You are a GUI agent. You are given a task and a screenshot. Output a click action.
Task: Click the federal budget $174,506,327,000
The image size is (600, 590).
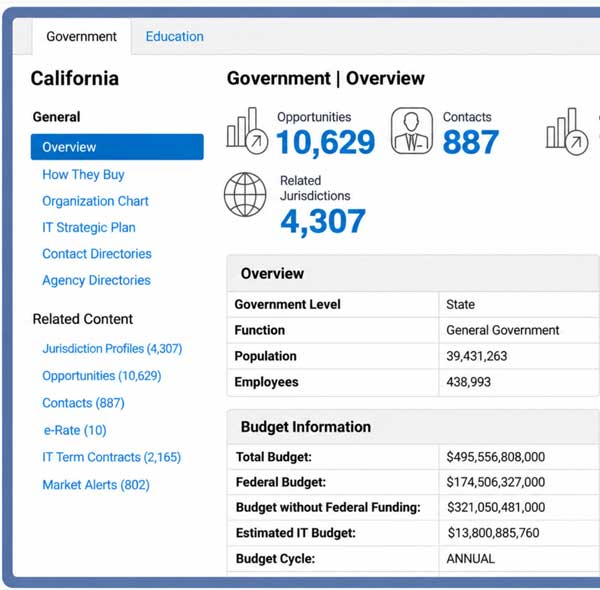pos(496,482)
